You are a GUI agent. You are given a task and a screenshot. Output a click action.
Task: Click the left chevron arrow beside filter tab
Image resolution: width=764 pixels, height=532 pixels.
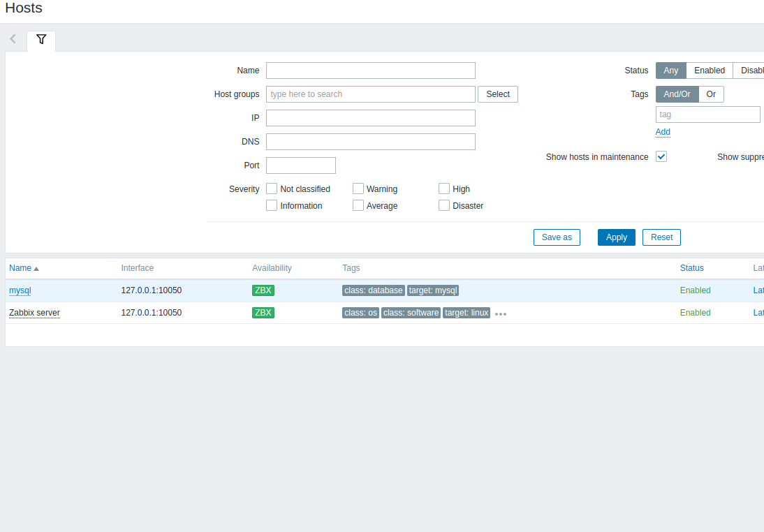pyautogui.click(x=13, y=39)
